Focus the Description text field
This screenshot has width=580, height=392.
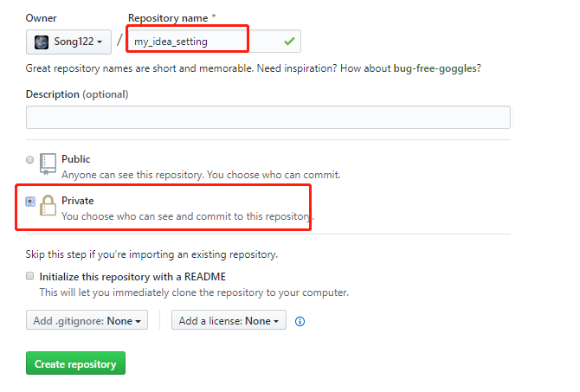267,117
